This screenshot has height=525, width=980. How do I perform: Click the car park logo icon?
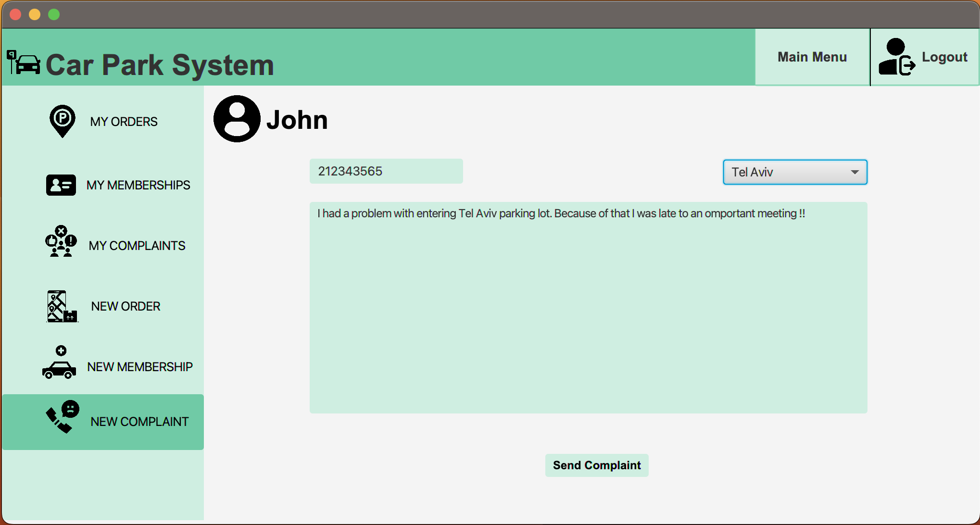[24, 62]
